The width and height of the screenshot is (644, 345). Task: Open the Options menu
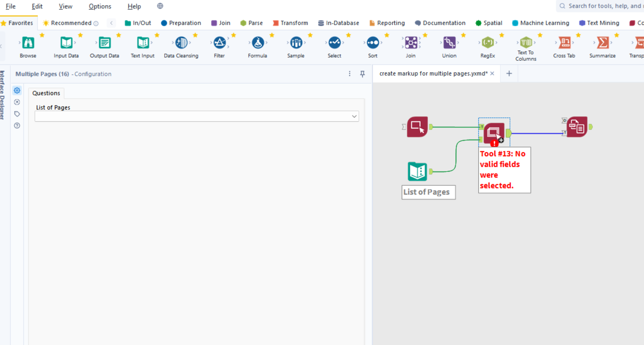click(x=100, y=6)
